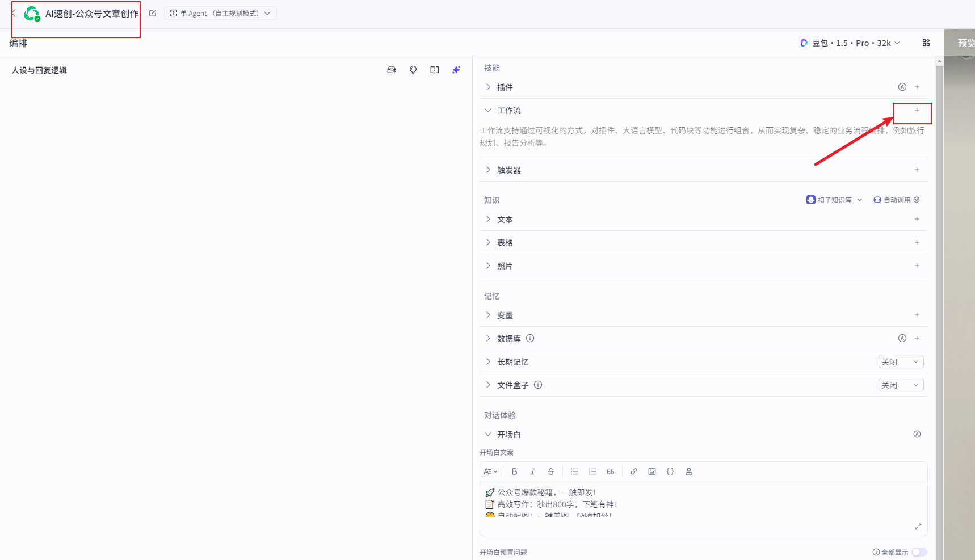Image resolution: width=975 pixels, height=560 pixels.
Task: Insert a variable with the curly braces icon
Action: [670, 471]
